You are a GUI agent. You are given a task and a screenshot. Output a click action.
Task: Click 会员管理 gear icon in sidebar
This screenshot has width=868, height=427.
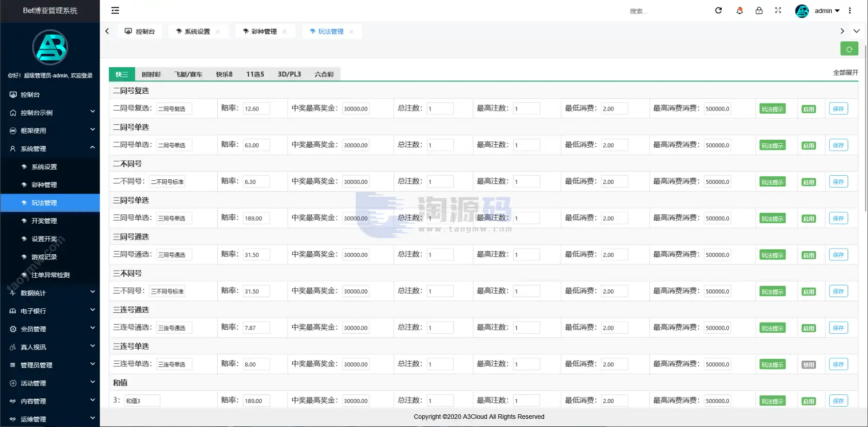pyautogui.click(x=13, y=329)
